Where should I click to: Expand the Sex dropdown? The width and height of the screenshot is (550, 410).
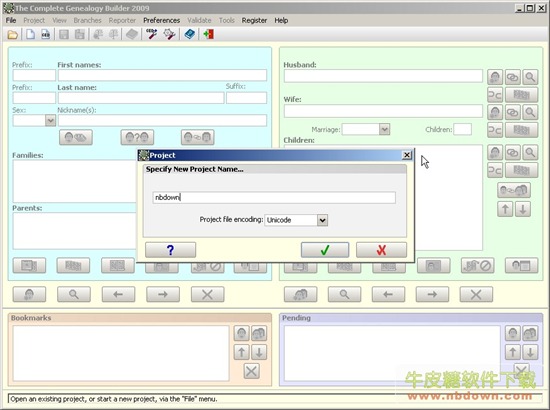[50, 121]
